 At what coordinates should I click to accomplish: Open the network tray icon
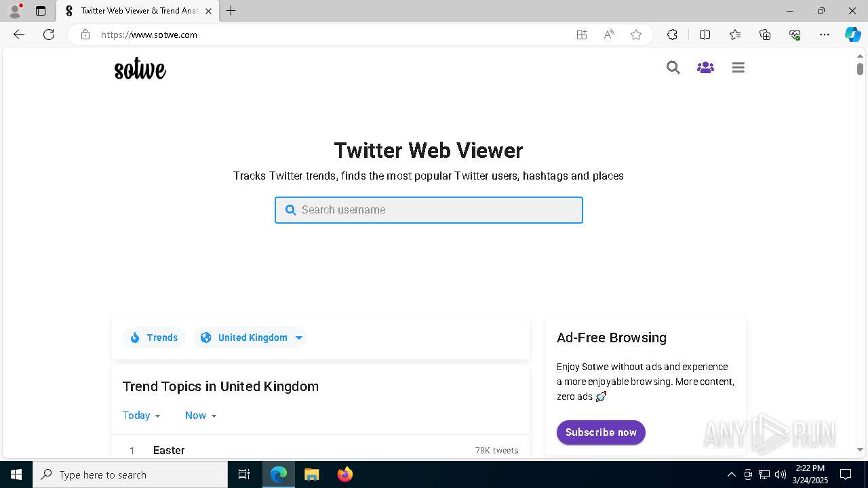click(x=764, y=474)
